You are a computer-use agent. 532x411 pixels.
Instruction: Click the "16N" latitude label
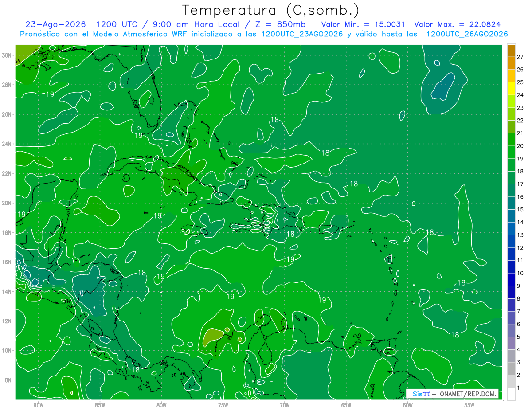point(7,262)
